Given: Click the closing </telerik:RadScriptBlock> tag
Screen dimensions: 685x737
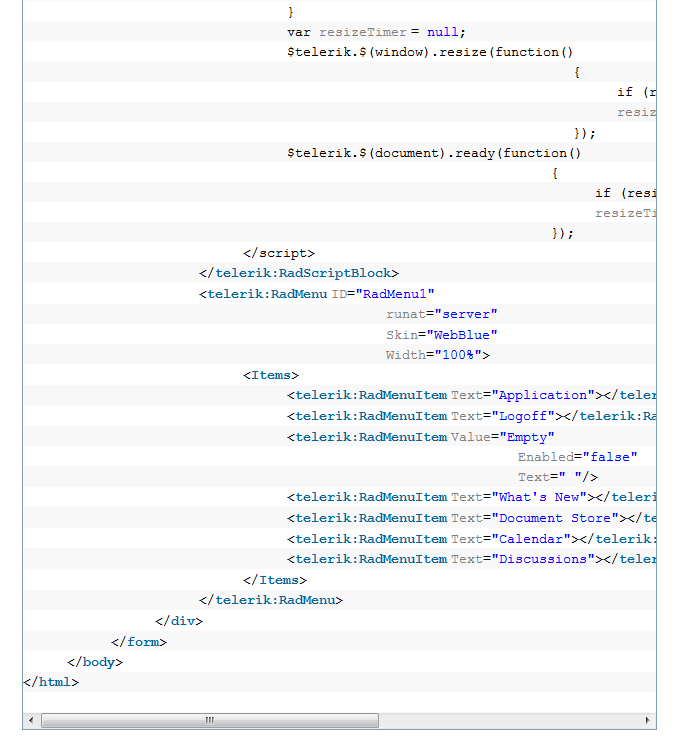Looking at the screenshot, I should point(299,274).
